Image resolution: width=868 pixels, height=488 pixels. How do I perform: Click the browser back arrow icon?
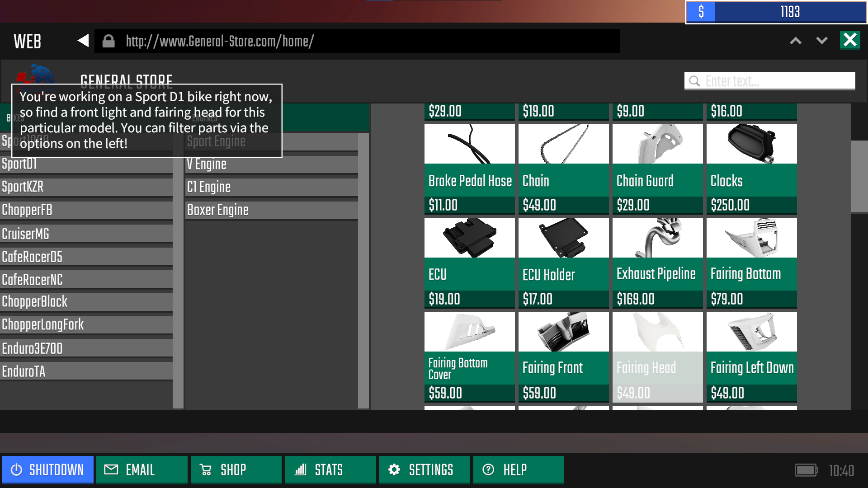[83, 41]
